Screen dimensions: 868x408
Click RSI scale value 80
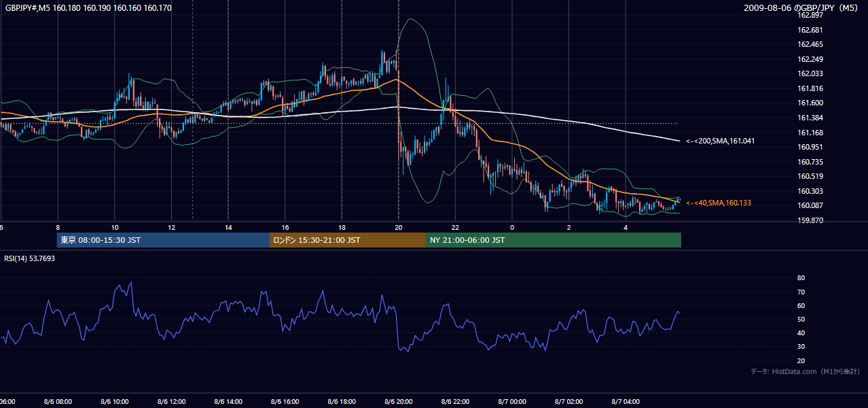[801, 278]
